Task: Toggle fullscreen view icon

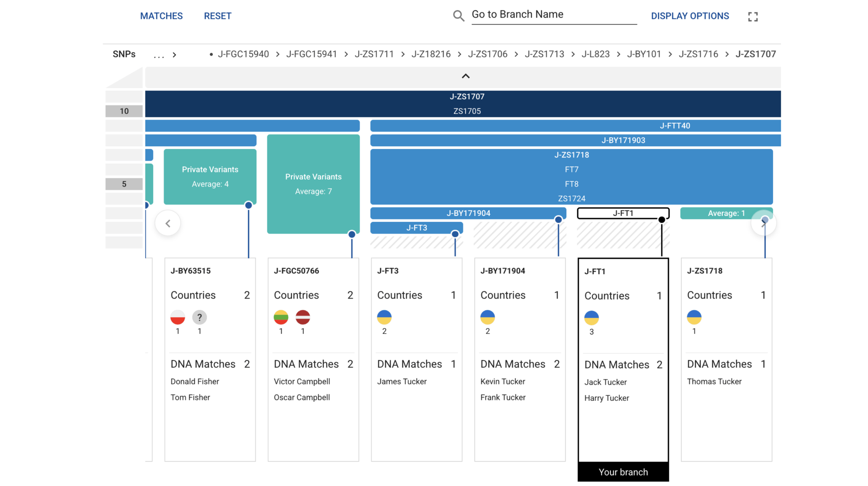Action: pyautogui.click(x=753, y=17)
